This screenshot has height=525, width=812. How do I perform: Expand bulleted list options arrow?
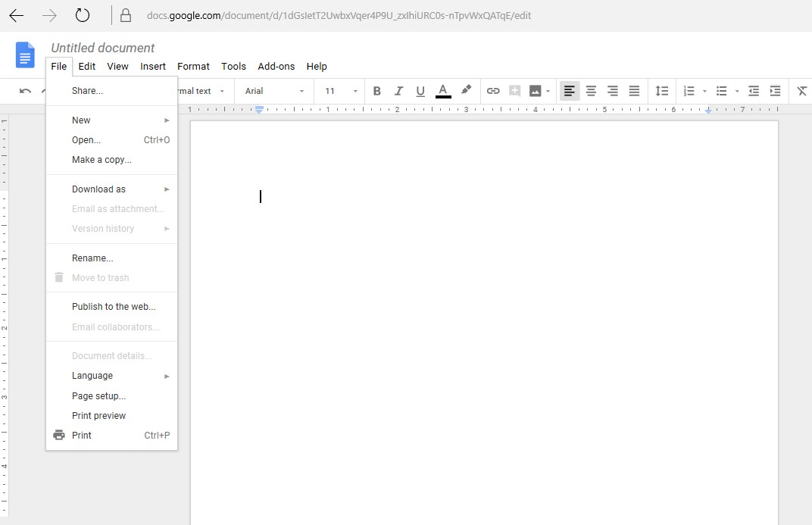[737, 92]
